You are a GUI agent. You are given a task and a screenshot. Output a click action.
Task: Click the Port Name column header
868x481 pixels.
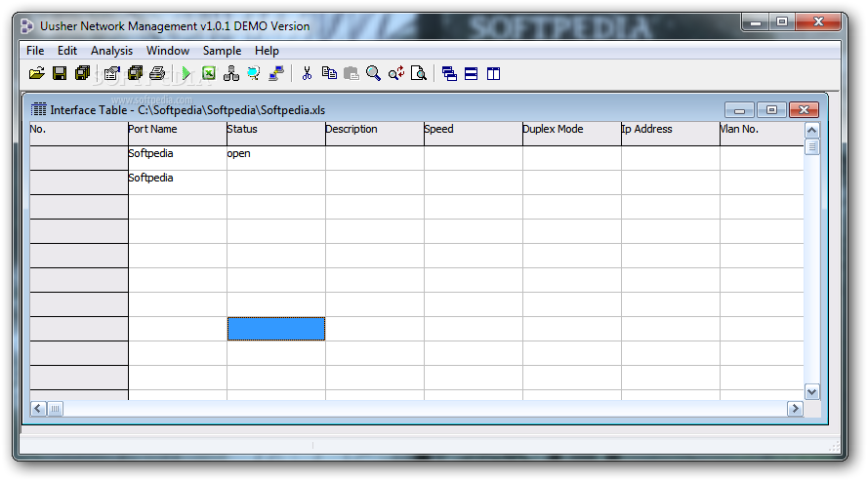pos(178,134)
